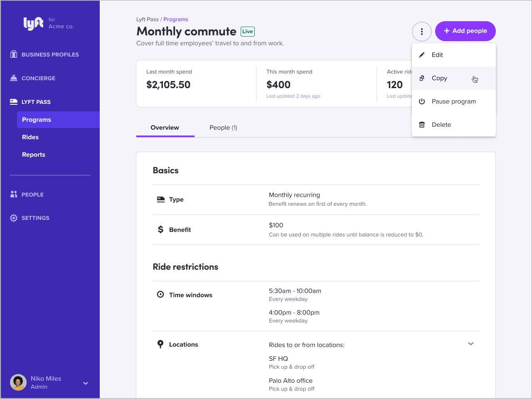Click the Basics section heading
The width and height of the screenshot is (532, 399).
coord(165,170)
